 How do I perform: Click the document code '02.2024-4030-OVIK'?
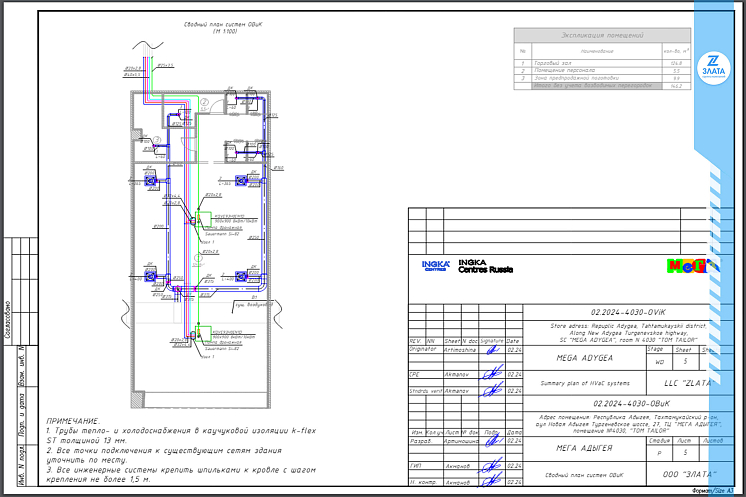pyautogui.click(x=637, y=313)
